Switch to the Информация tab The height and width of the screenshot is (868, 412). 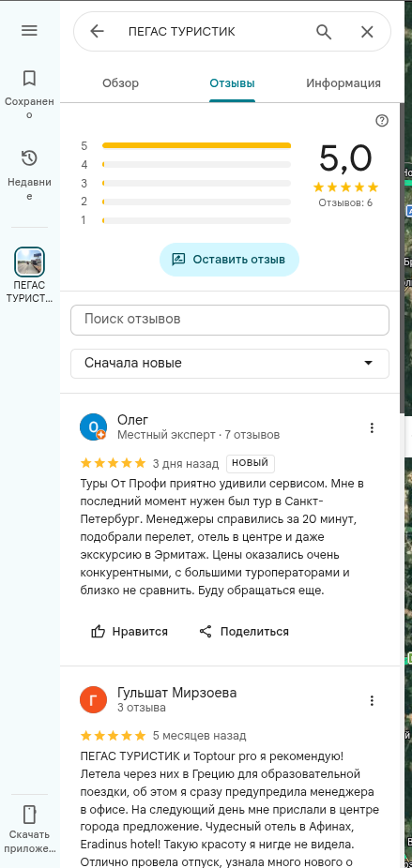pyautogui.click(x=343, y=83)
